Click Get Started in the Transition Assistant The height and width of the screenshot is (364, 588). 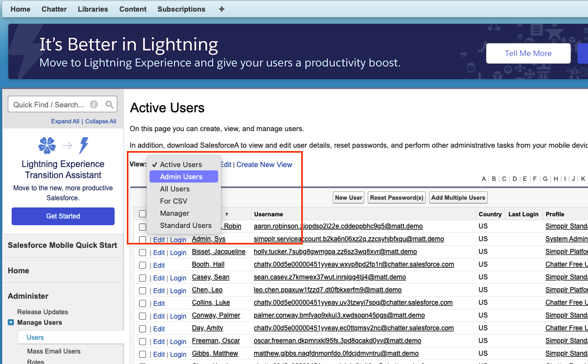click(x=63, y=216)
